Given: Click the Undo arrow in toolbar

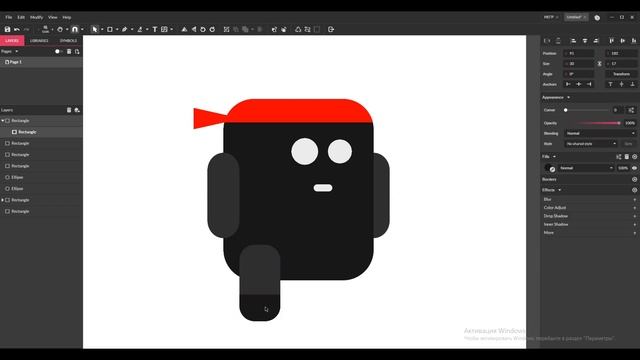Looking at the screenshot, I should [x=17, y=29].
